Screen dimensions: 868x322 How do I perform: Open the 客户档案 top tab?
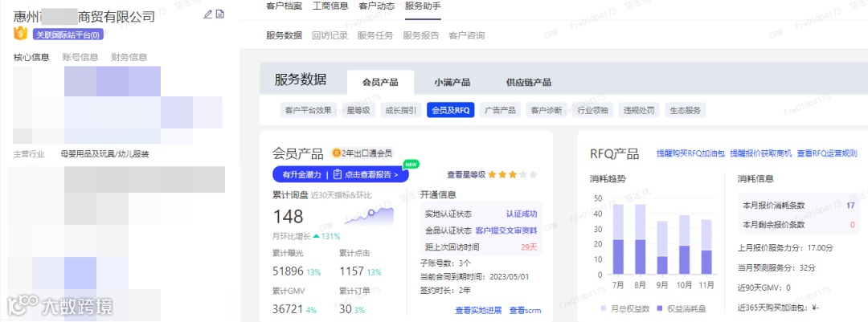click(x=285, y=6)
